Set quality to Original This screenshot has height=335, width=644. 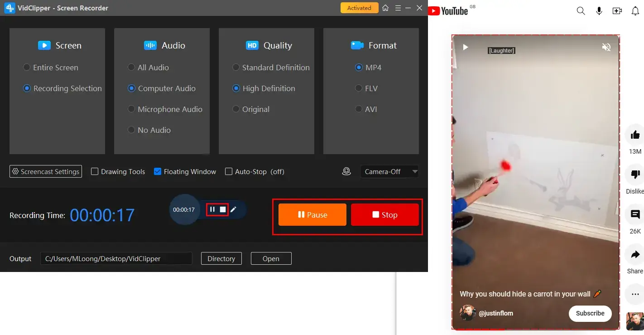(x=251, y=109)
